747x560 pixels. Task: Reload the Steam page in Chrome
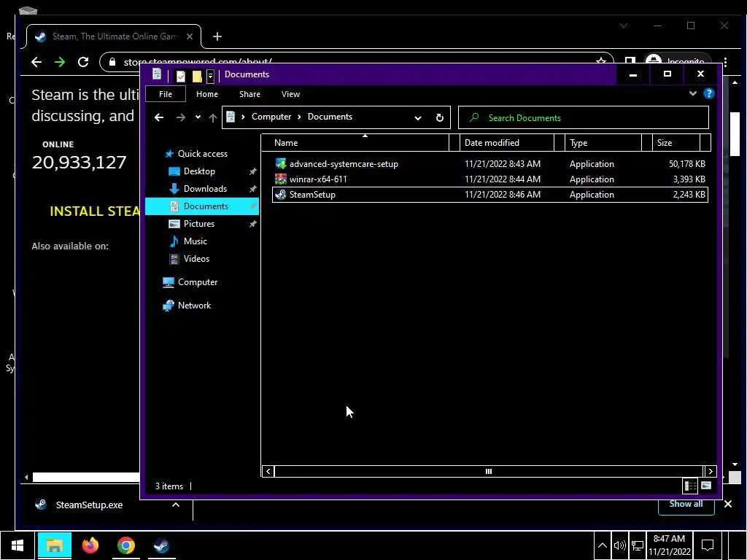[x=83, y=62]
